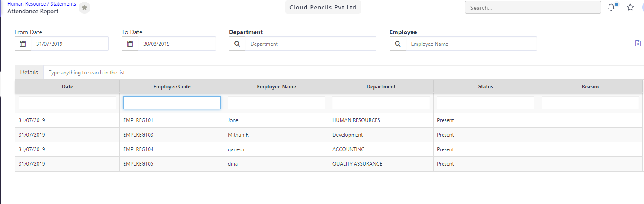This screenshot has width=644, height=204.
Task: Sort by the Employee Code column header
Action: (x=172, y=86)
